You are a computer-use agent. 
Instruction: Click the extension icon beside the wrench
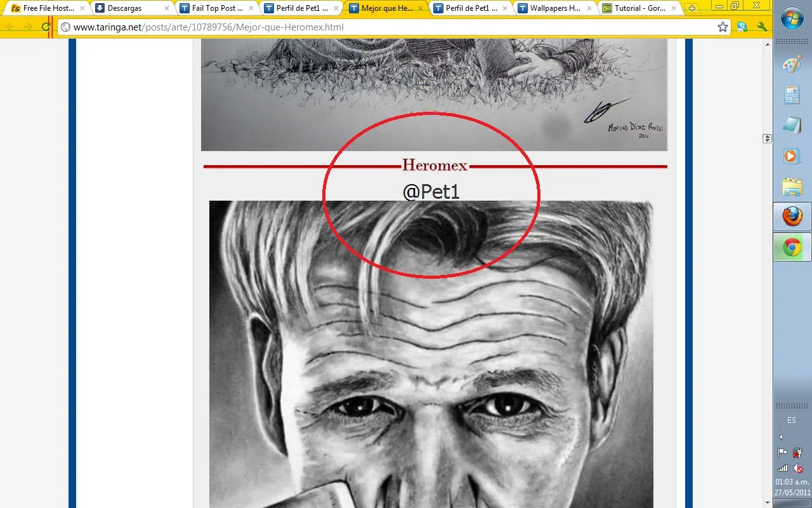(742, 27)
